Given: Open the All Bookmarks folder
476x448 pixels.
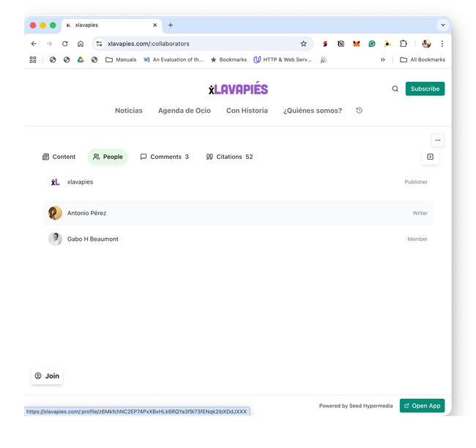Looking at the screenshot, I should tap(423, 60).
